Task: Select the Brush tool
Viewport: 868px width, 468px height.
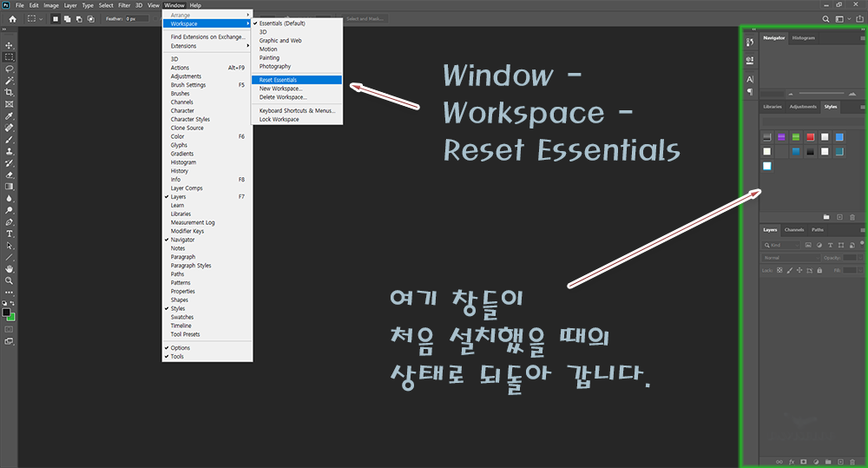Action: coord(9,140)
